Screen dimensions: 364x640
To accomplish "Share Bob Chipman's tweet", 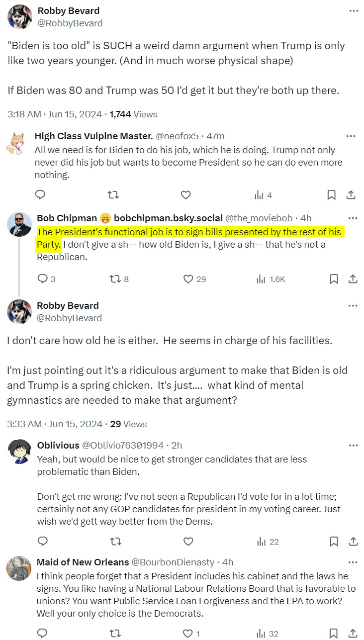I will tap(353, 279).
